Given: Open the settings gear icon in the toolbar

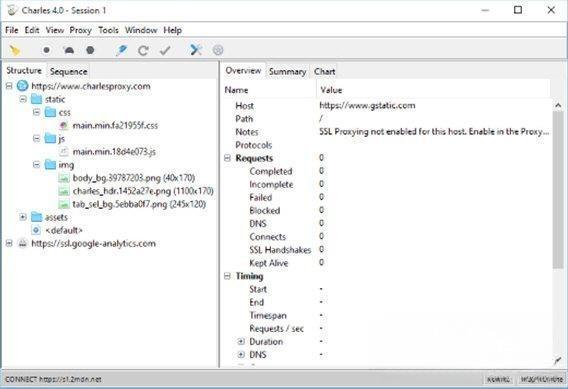Looking at the screenshot, I should pyautogui.click(x=218, y=50).
